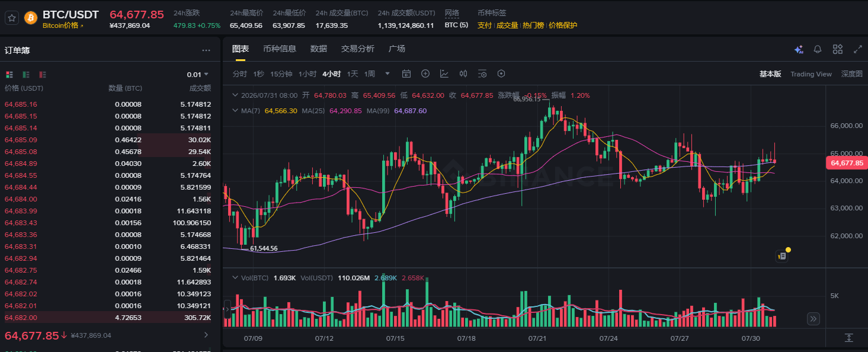868x352 pixels.
Task: Expand chart to fullscreen
Action: point(857,49)
